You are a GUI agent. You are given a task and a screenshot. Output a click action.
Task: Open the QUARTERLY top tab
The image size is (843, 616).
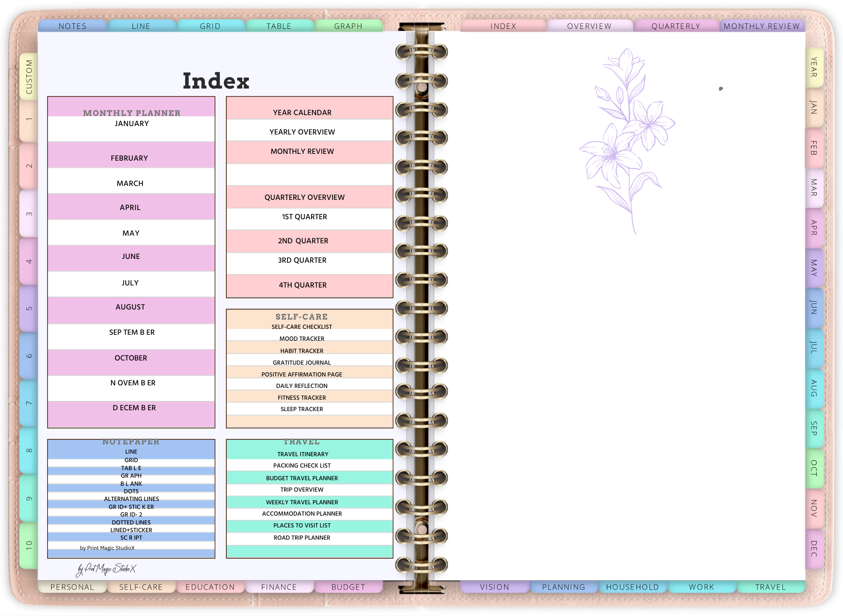[x=675, y=26]
